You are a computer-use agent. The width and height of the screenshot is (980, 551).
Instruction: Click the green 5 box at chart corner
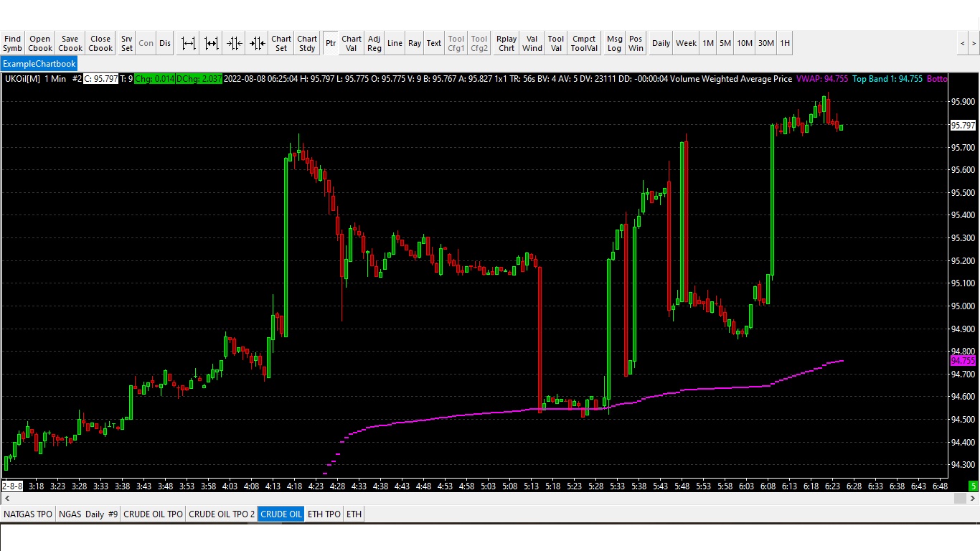tap(974, 486)
